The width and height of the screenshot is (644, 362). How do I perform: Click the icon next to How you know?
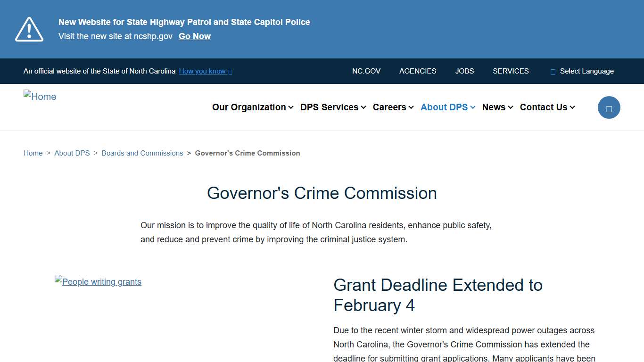coord(230,71)
